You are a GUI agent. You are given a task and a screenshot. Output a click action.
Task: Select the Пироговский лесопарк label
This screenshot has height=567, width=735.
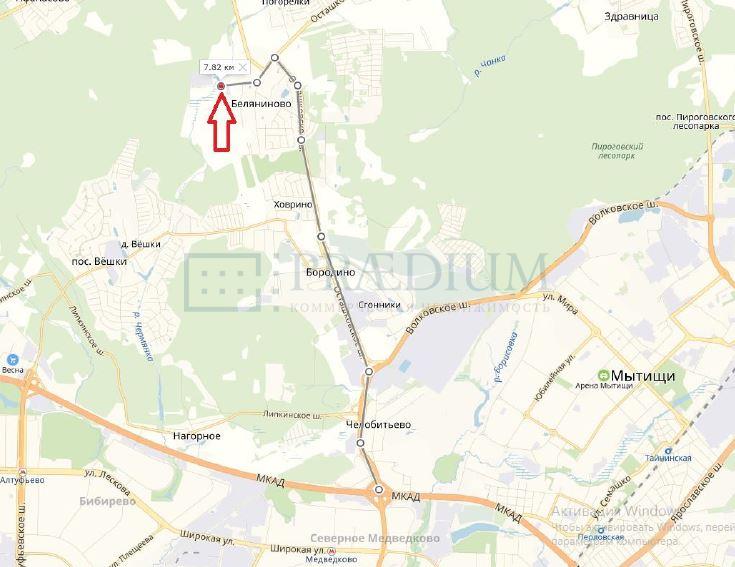[617, 151]
